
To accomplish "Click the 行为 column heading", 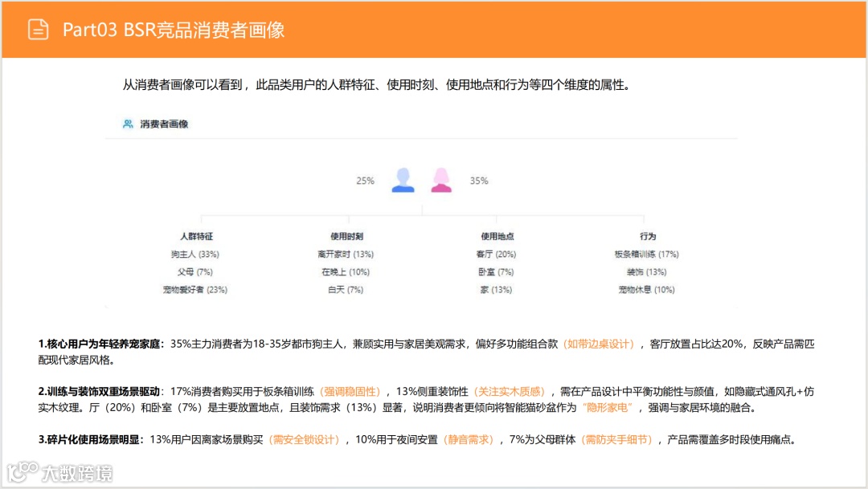I will point(648,236).
